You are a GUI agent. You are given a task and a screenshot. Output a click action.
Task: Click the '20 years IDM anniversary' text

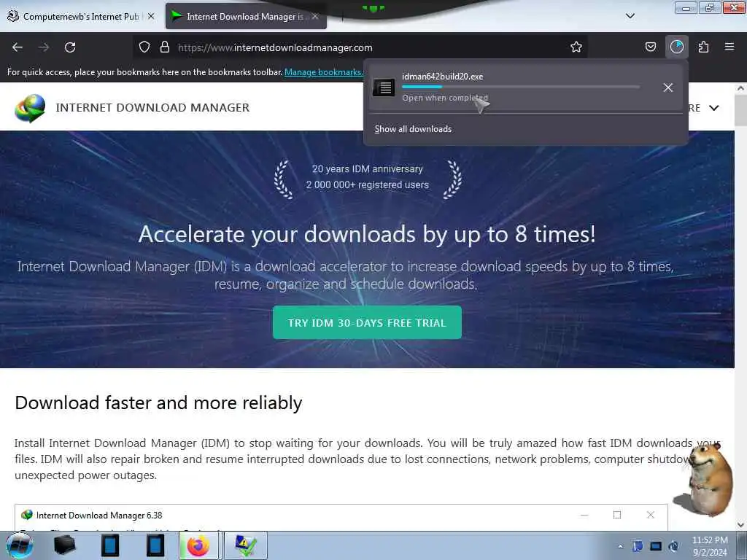(x=368, y=169)
